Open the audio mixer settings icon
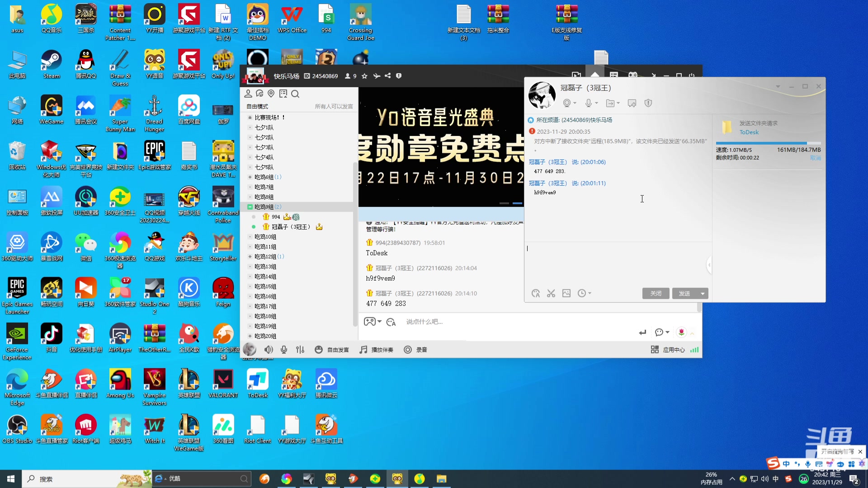Viewport: 868px width, 488px height. pyautogui.click(x=300, y=350)
